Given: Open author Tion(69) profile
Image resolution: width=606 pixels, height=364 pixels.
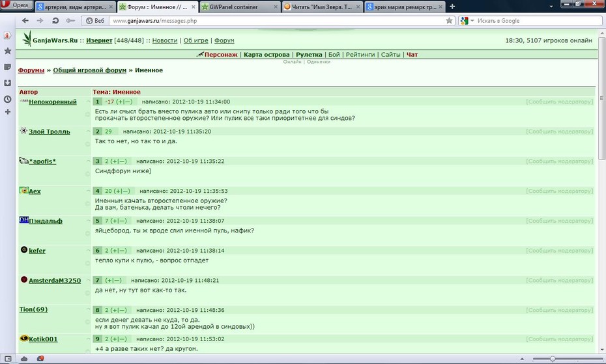Looking at the screenshot, I should pos(34,309).
